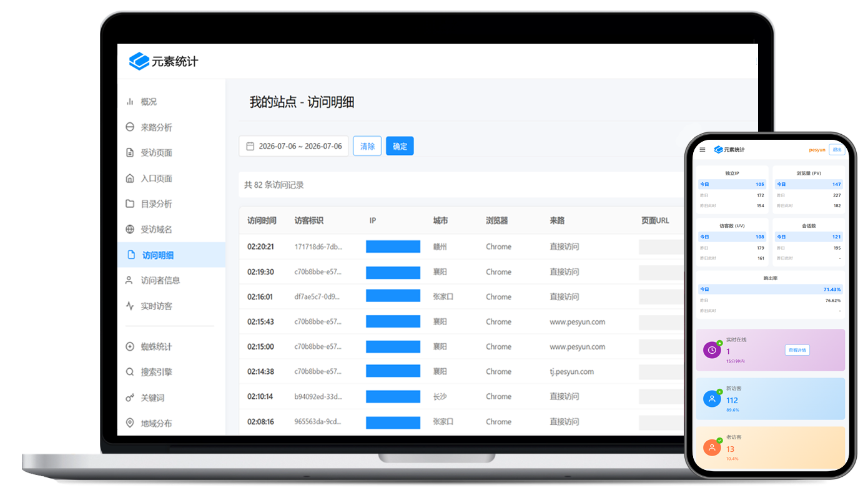Click 查看详情 in the 实时在线 card

click(797, 350)
